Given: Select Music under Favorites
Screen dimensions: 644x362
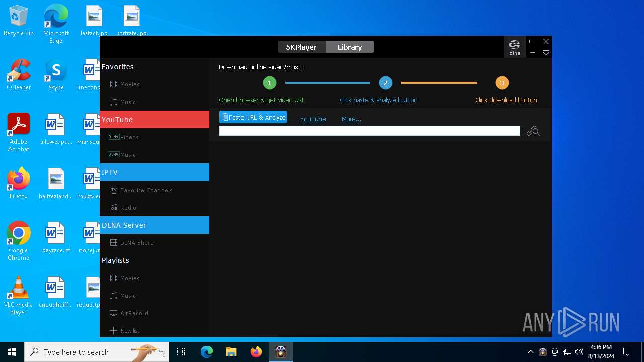Looking at the screenshot, I should [154, 102].
